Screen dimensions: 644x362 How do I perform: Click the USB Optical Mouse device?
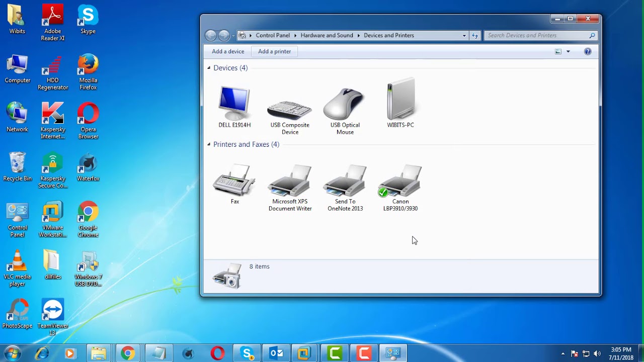click(345, 105)
